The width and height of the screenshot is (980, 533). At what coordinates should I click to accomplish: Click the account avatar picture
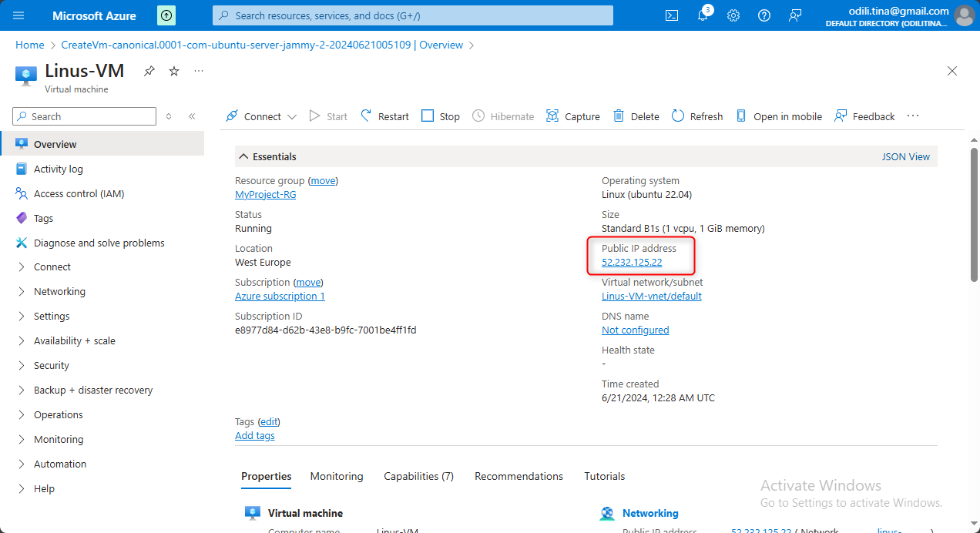pos(964,15)
